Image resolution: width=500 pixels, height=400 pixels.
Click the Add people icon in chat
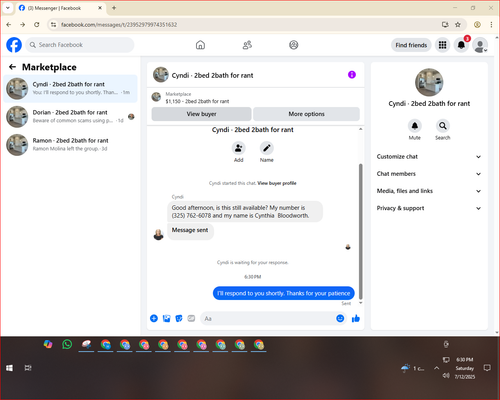click(x=238, y=148)
